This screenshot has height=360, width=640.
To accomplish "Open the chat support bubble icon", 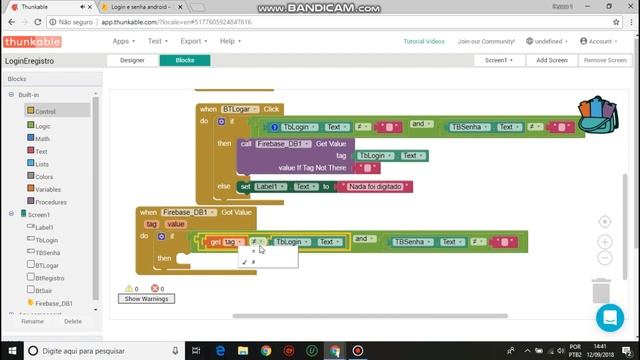I will coord(610,318).
